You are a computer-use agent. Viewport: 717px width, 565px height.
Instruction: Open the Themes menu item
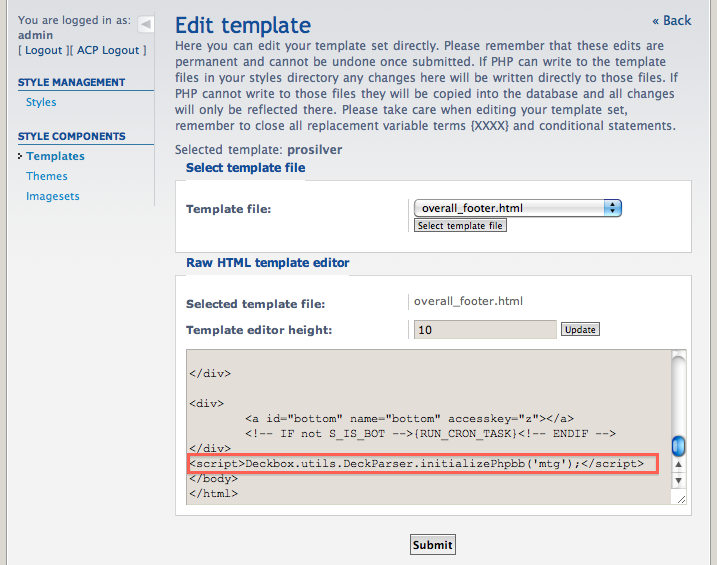pos(47,176)
